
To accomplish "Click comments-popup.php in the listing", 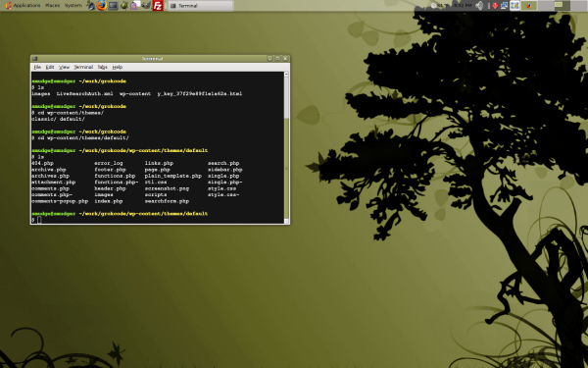I will (x=60, y=201).
